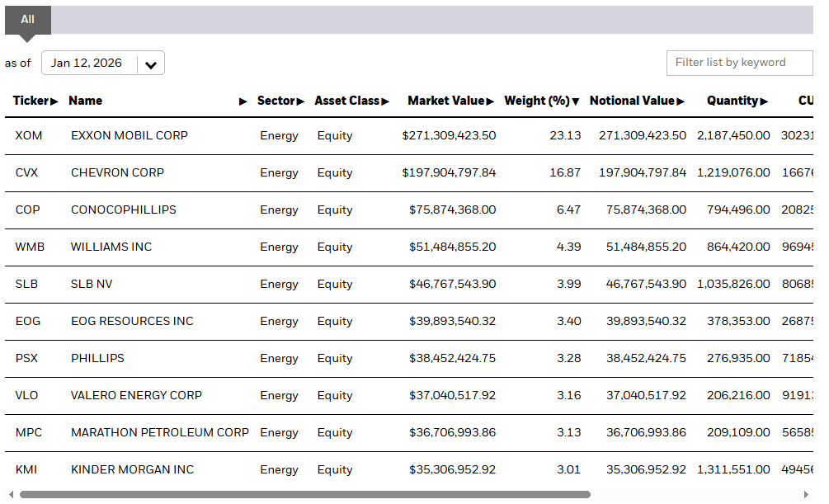Click the Filter list by keyword field
The image size is (829, 504).
(x=739, y=63)
